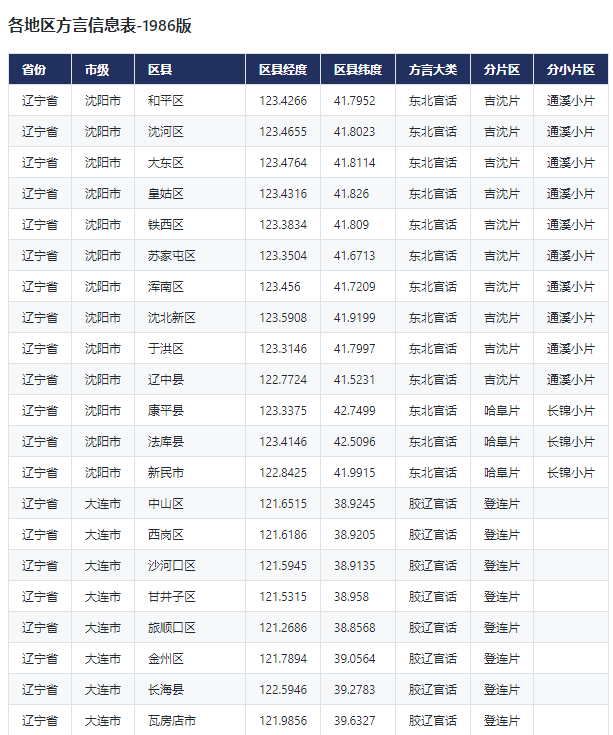This screenshot has width=613, height=735.
Task: Click the longitude value 121.6515
Action: [283, 503]
